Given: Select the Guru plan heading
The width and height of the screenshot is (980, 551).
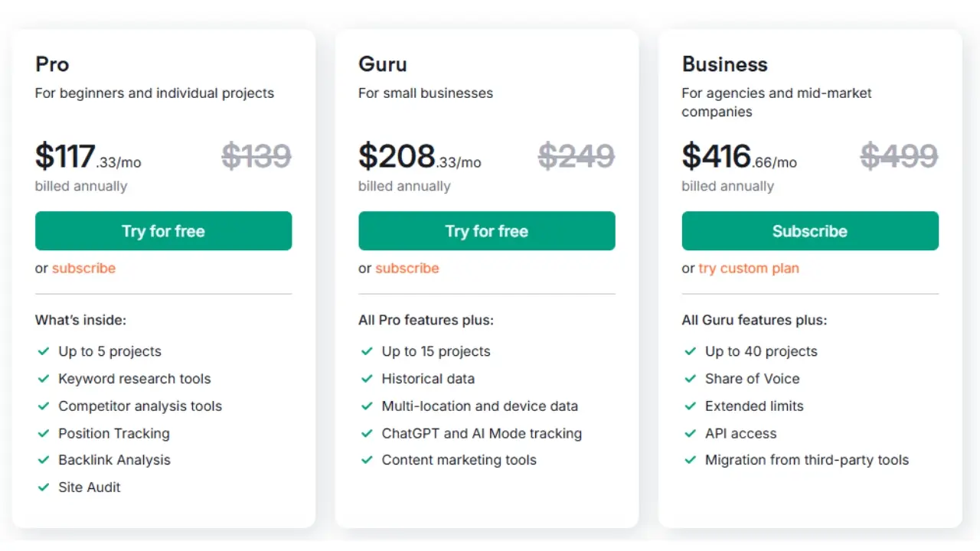Looking at the screenshot, I should pos(382,64).
